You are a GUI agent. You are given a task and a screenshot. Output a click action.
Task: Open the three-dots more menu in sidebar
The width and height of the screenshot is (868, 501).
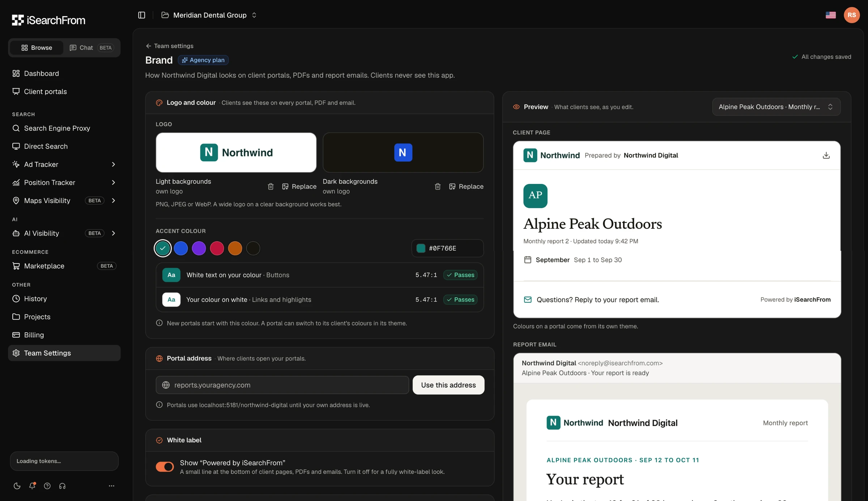pos(111,486)
